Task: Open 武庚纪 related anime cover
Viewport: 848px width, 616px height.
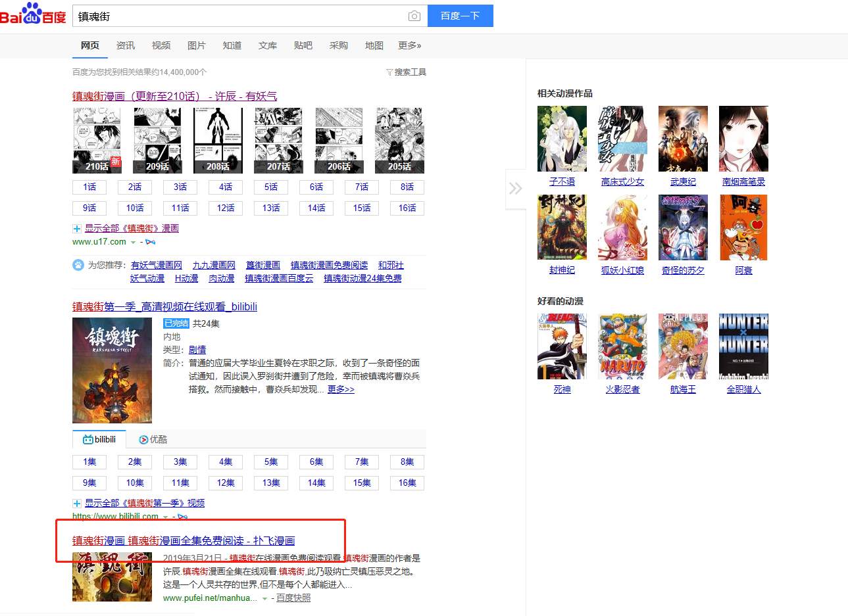Action: (683, 139)
